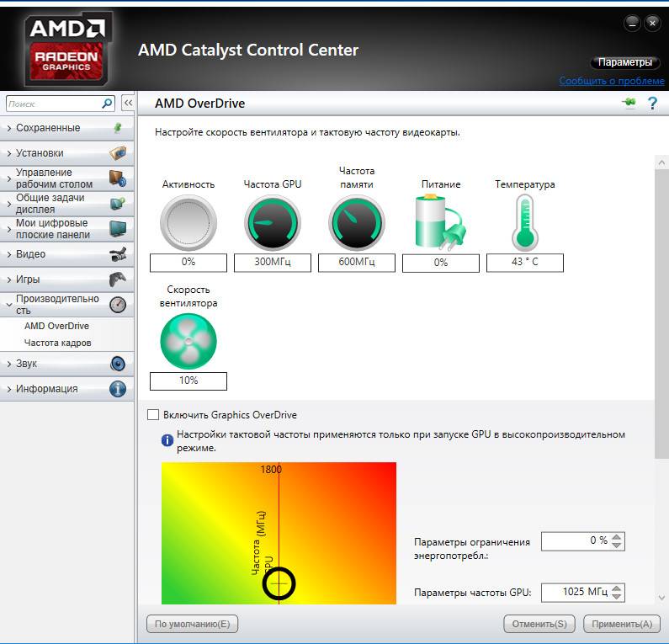Click the Частота памяти gauge

pyautogui.click(x=357, y=223)
